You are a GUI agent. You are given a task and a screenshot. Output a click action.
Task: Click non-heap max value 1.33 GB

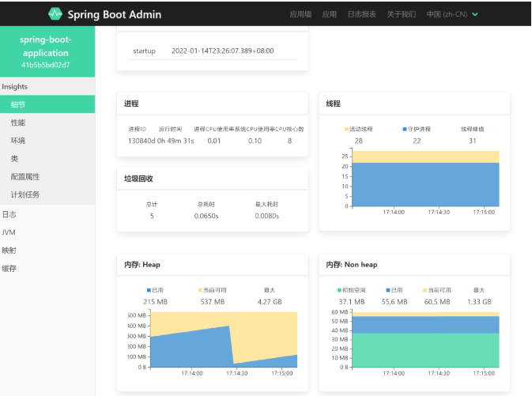[x=479, y=302]
